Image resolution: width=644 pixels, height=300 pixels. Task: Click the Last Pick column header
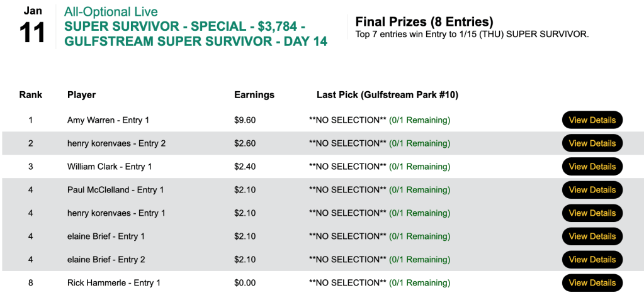click(x=387, y=95)
